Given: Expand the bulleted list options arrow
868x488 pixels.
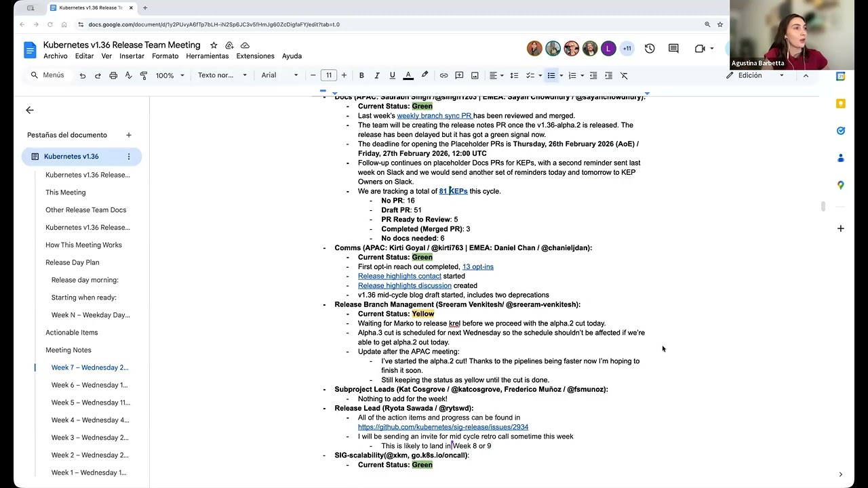Looking at the screenshot, I should [561, 75].
